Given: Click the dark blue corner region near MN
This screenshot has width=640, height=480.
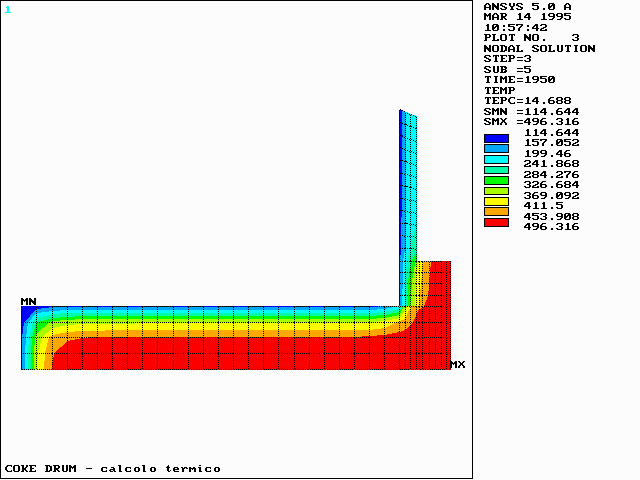Looking at the screenshot, I should coord(28,313).
